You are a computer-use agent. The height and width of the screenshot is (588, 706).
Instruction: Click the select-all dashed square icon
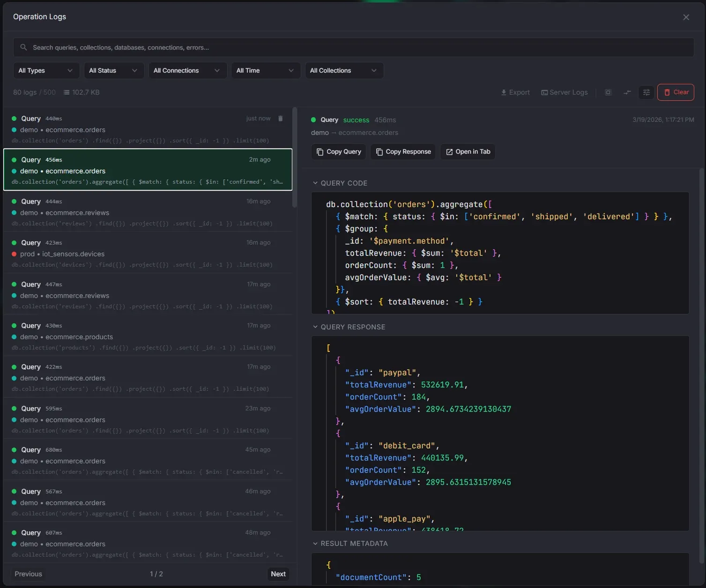point(608,92)
